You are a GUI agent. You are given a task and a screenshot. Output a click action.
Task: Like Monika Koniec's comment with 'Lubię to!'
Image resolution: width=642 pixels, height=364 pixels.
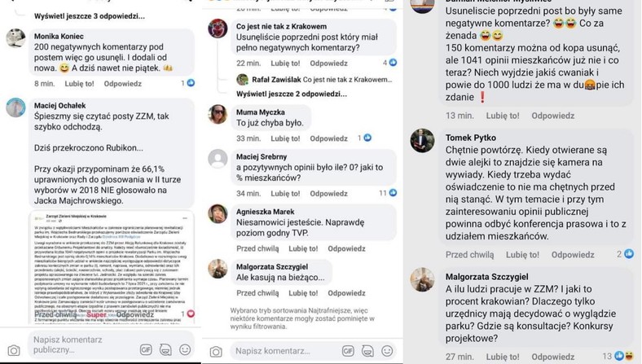point(79,84)
